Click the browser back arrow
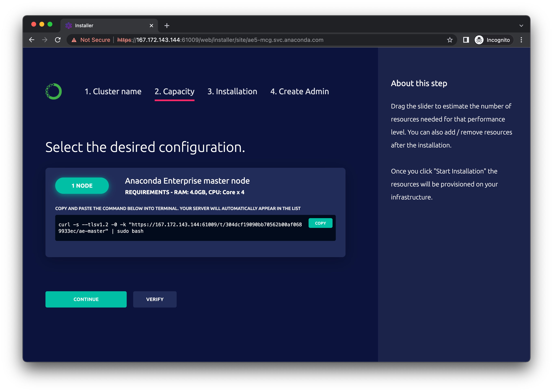Screen dimensions: 553x392 [32, 40]
